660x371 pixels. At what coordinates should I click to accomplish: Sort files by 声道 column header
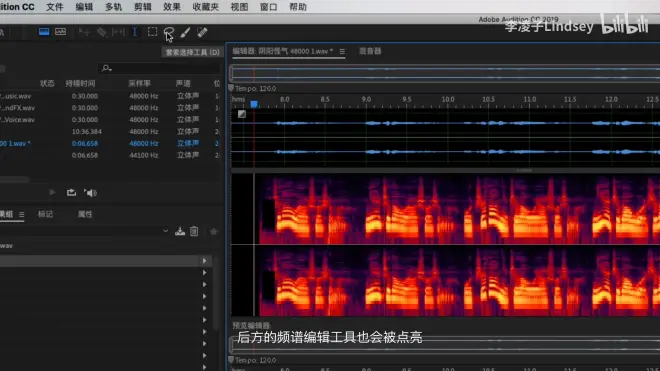coord(183,83)
